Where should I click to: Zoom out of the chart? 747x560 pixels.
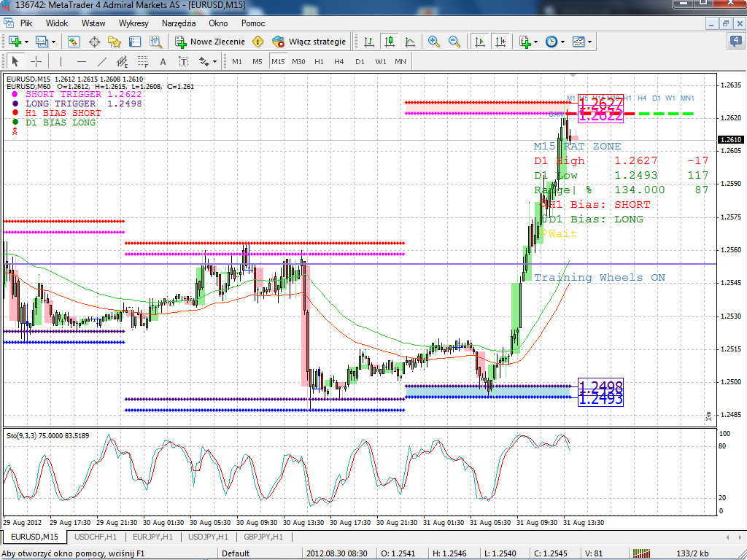[454, 42]
